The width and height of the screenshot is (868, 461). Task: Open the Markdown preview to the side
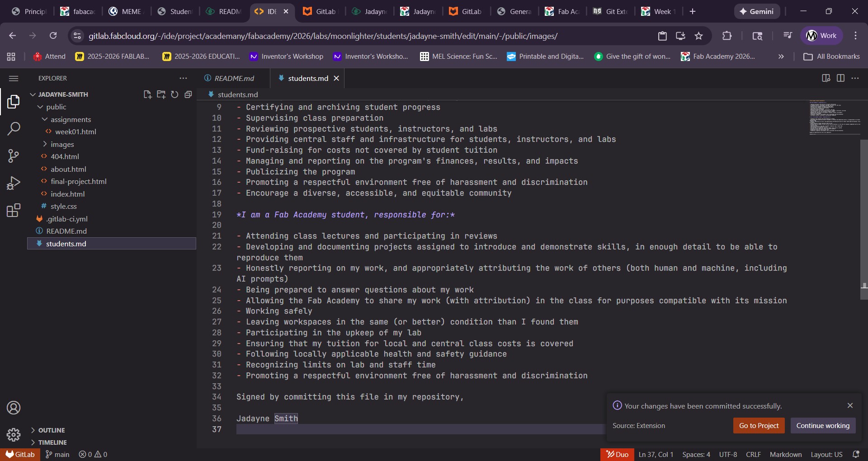tap(826, 78)
